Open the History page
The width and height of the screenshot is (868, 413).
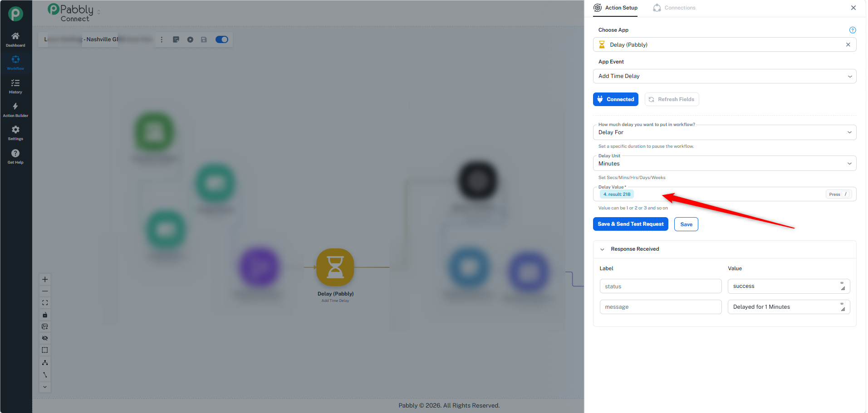(15, 86)
